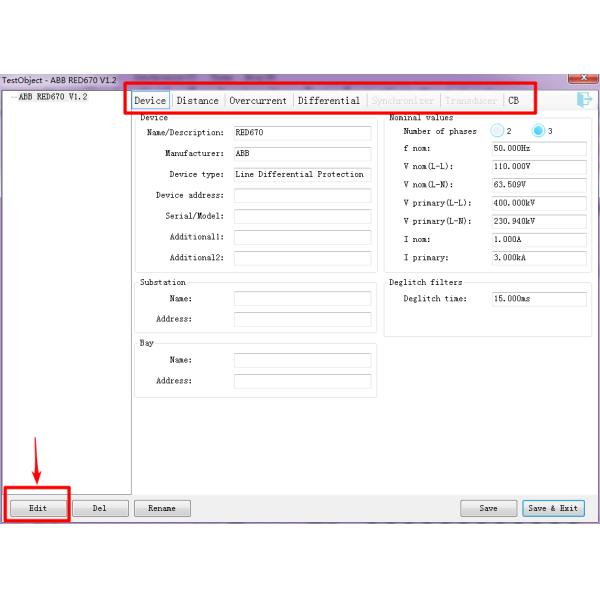Click the I nom field 1.000A
Image resolution: width=600 pixels, height=600 pixels.
coord(539,240)
